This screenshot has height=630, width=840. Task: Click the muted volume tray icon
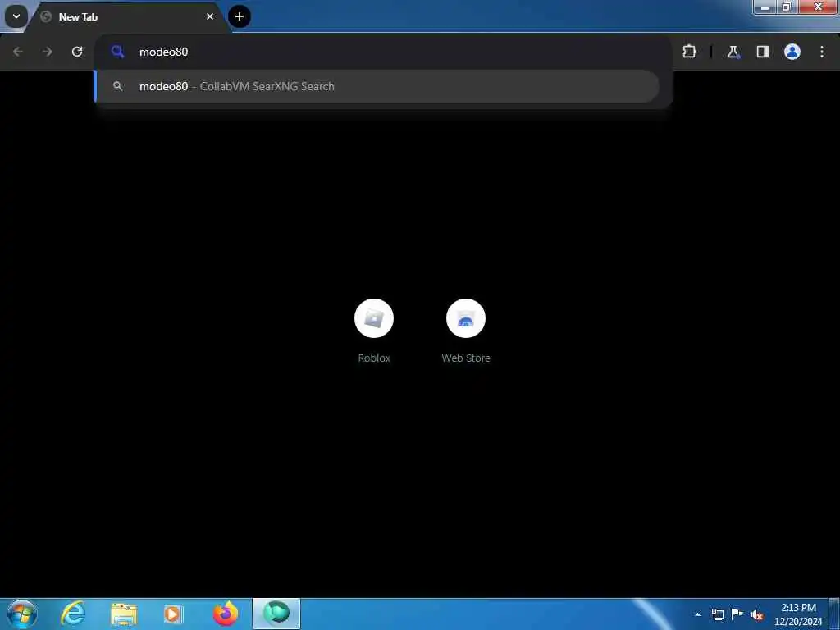tap(757, 614)
